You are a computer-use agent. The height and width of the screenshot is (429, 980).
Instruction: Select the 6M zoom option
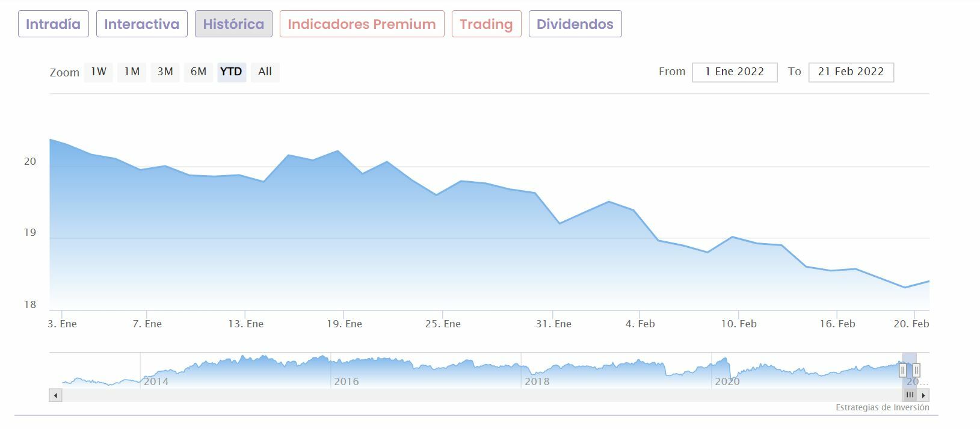point(199,72)
